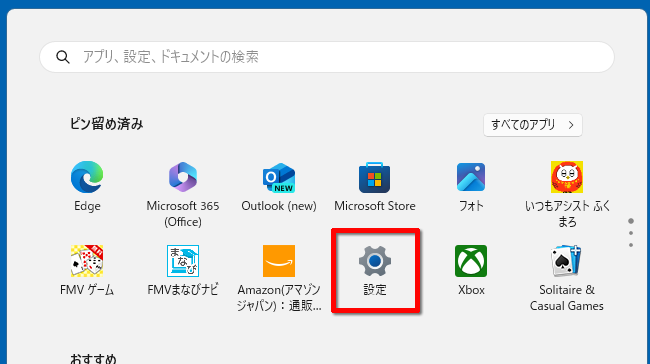Viewport: 650px width, 364px height.
Task: Click the おすすめ section heading
Action: click(x=93, y=358)
